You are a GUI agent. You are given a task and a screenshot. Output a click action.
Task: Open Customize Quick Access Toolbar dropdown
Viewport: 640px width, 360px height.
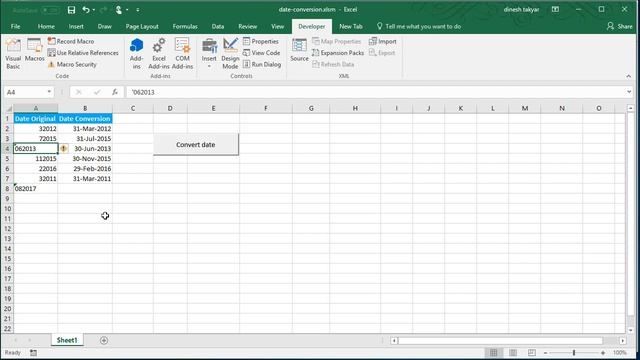tap(138, 10)
